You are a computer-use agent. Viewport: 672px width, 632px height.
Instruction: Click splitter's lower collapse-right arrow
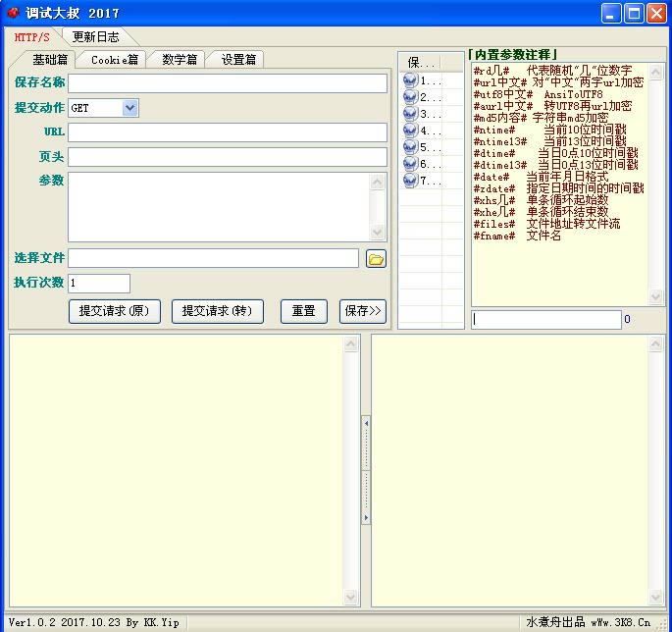pos(366,518)
